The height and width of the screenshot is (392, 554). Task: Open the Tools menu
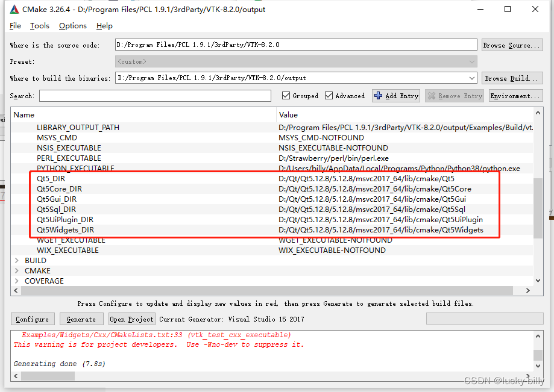[x=40, y=26]
